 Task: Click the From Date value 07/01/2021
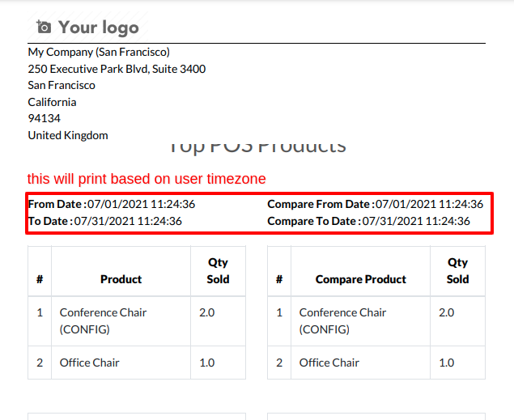(141, 204)
